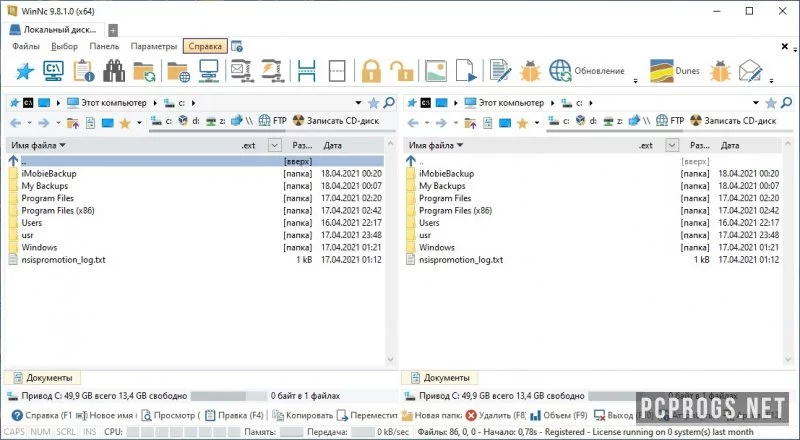Viewport: 800px width, 440px height.
Task: Click left panel Документы tab
Action: (42, 378)
